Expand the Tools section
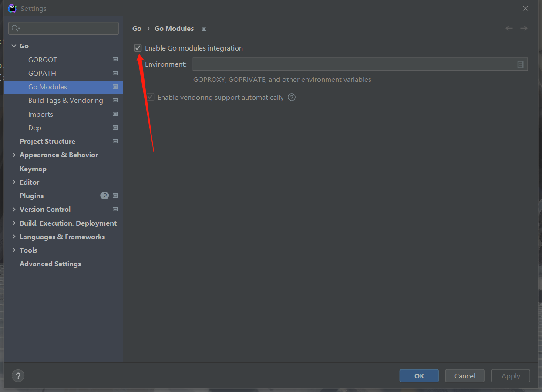The height and width of the screenshot is (392, 542). click(x=14, y=250)
